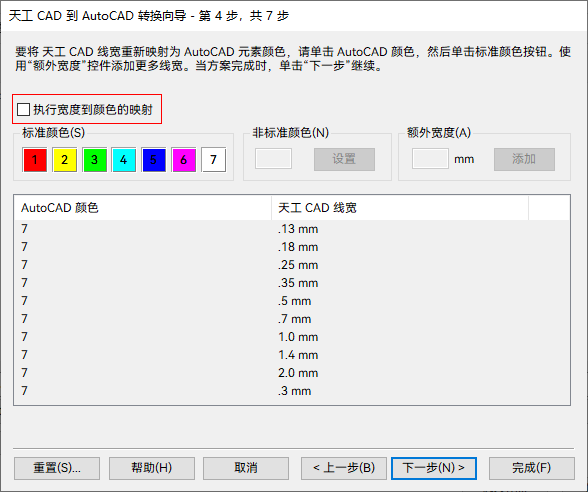Click the 设置 button for non-standard color
Screen dimensions: 588x492
344,159
